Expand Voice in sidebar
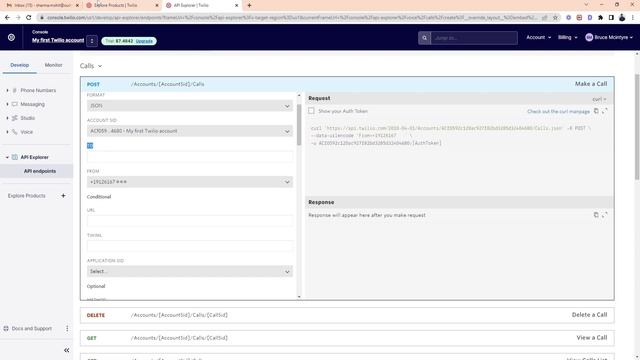Viewport: 640px width, 360px height. pos(7,132)
